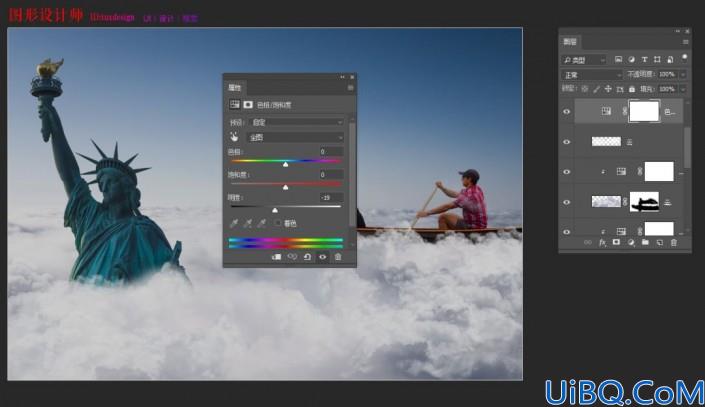
Task: Lock artboard nesting in Layers panel
Action: point(620,89)
